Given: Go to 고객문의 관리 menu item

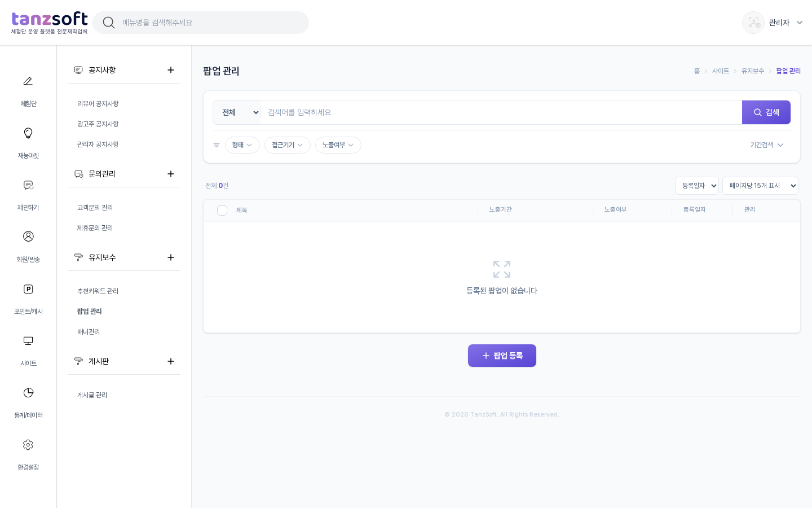Looking at the screenshot, I should point(95,208).
